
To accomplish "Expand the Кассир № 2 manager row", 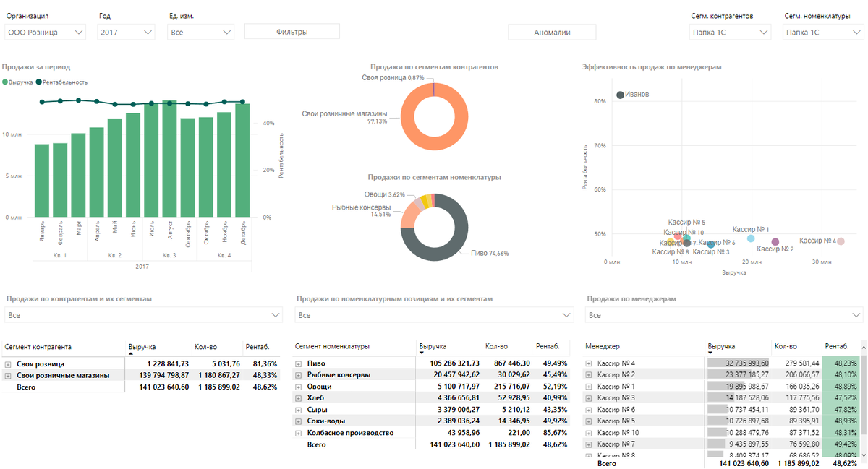I will click(x=589, y=375).
